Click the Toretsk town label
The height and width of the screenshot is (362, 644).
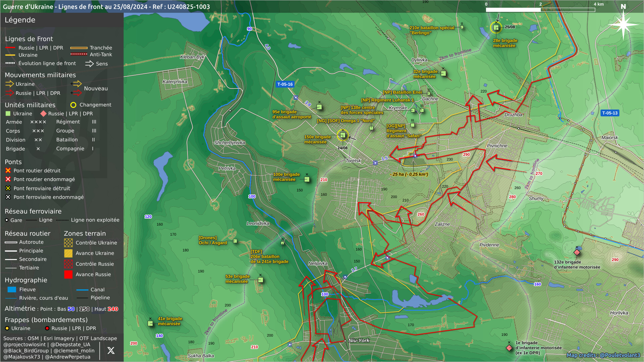point(353,161)
